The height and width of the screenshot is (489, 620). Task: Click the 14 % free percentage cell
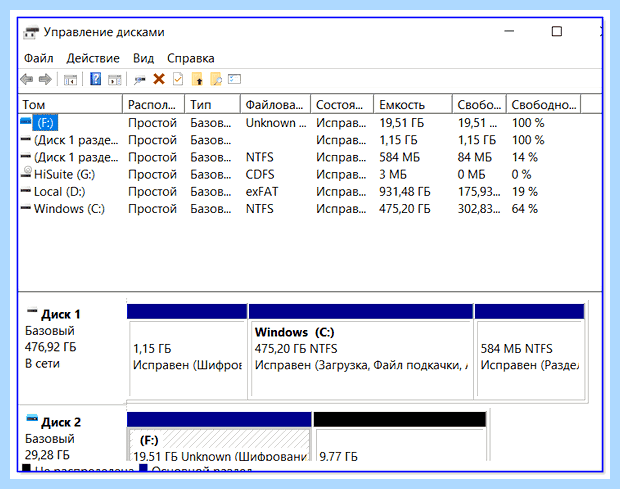coord(524,157)
